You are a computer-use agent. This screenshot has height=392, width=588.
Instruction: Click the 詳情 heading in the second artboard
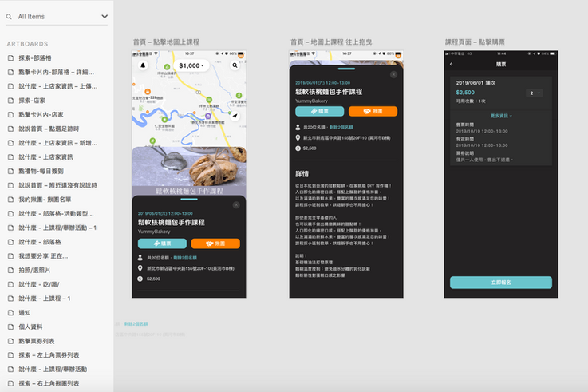(302, 174)
